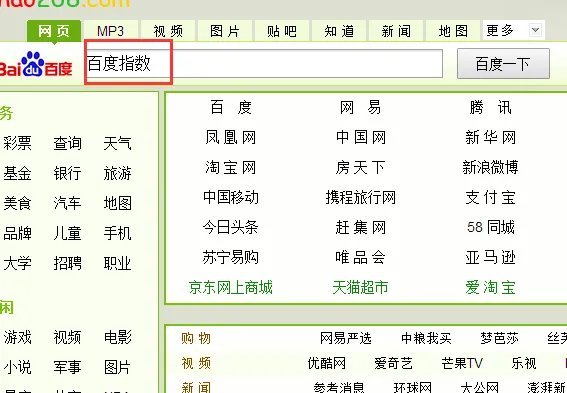567x393 pixels.
Task: Open the 携程旅行网 link
Action: (361, 197)
